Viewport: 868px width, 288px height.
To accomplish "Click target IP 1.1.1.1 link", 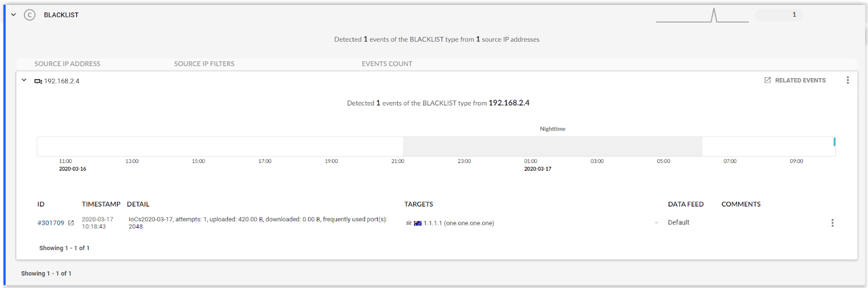I will 432,223.
